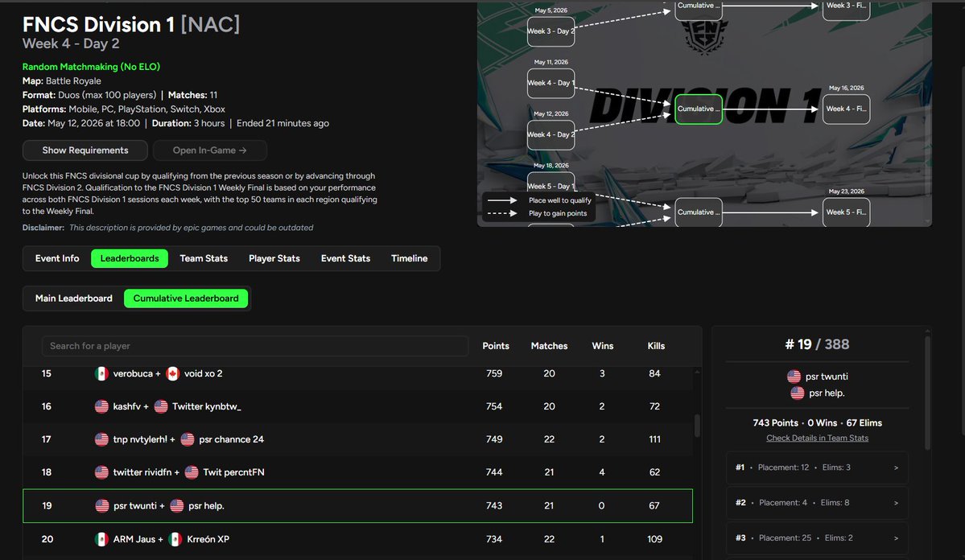Click the Mexico flag beside ARM Jaus
Image resolution: width=965 pixels, height=560 pixels.
click(101, 539)
